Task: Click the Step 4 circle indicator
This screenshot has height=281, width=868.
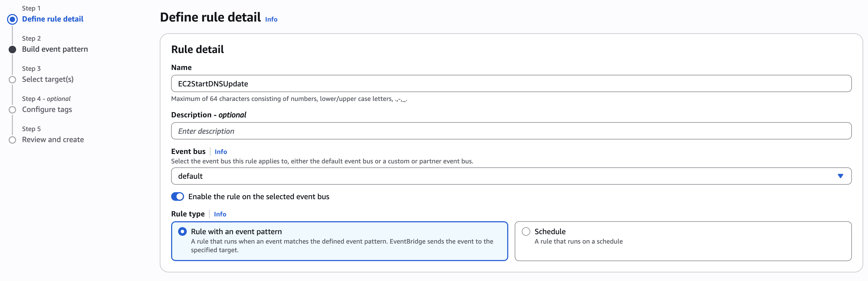Action: point(12,110)
